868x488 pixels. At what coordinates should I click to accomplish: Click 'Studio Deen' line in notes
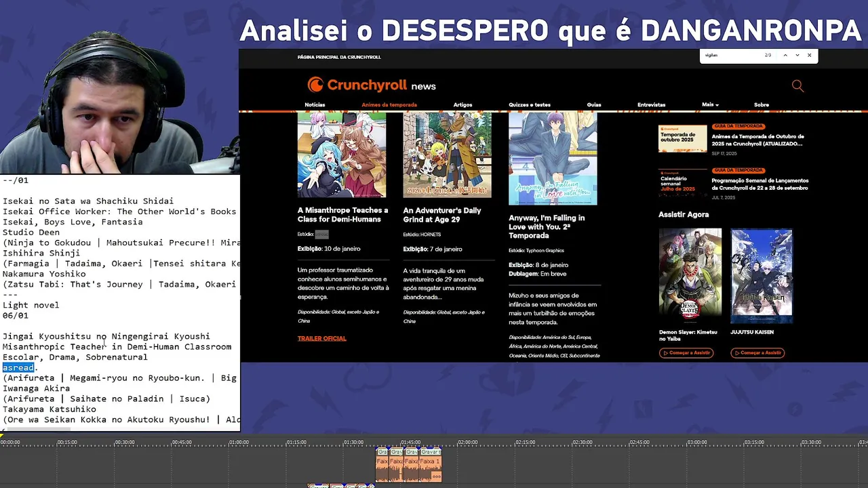[x=31, y=232]
